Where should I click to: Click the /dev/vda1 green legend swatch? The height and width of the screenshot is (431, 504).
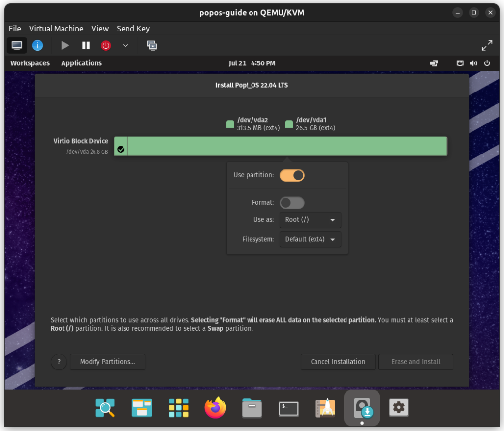tap(289, 124)
